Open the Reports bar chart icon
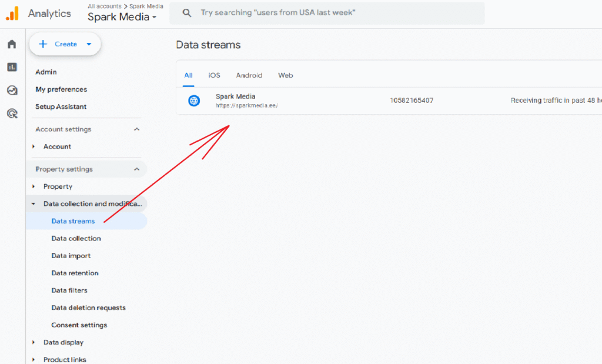Screen dimensions: 602x364 pyautogui.click(x=12, y=67)
